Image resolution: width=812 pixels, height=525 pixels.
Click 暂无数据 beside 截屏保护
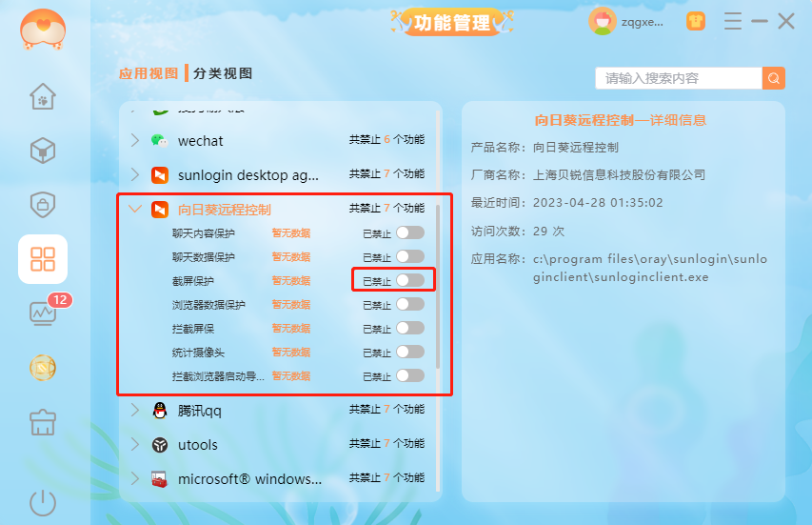tap(291, 281)
